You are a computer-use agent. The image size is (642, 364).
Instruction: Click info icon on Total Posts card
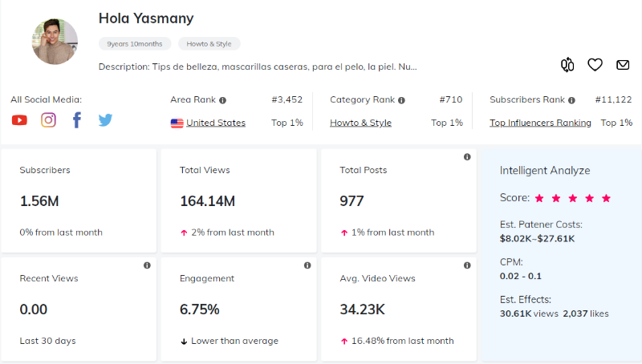(467, 157)
